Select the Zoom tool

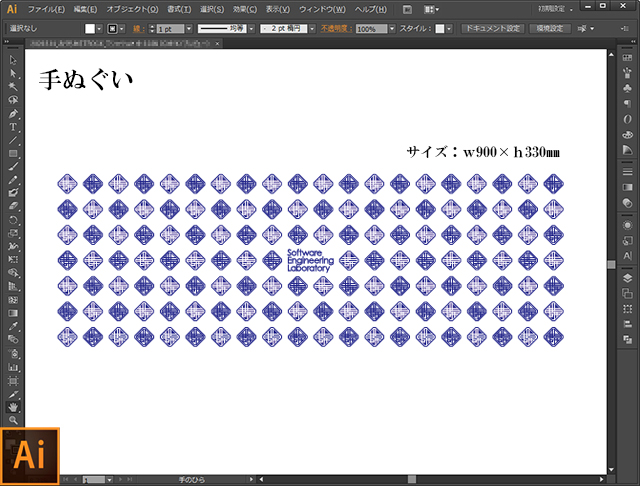click(x=14, y=420)
